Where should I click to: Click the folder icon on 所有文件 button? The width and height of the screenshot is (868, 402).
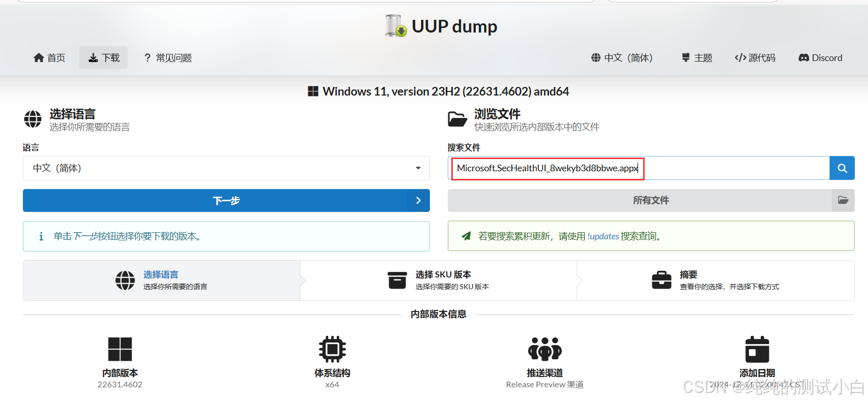coord(843,201)
